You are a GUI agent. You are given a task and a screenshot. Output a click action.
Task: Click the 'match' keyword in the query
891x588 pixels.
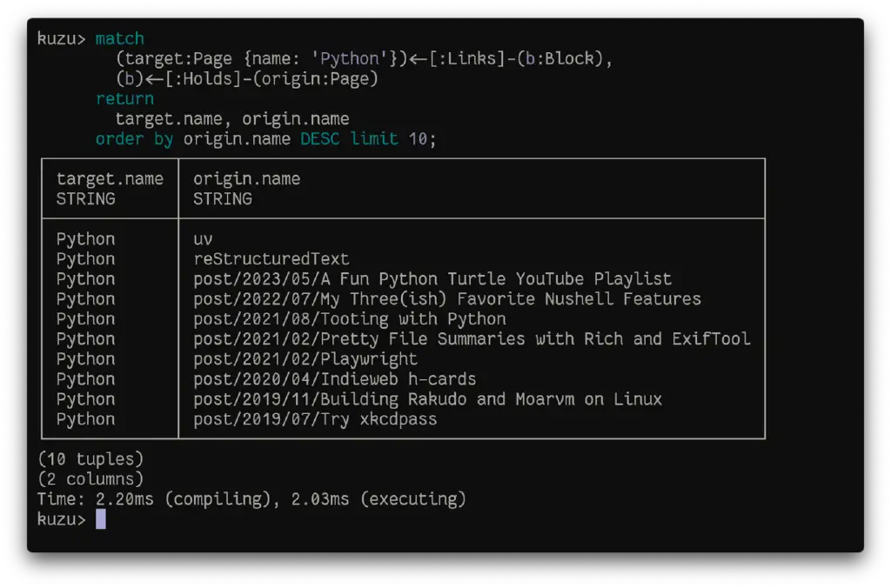click(119, 38)
